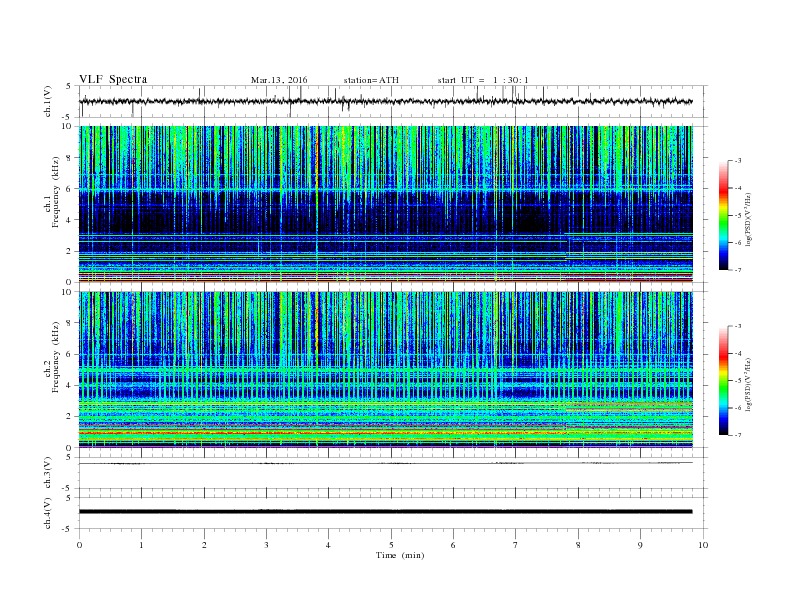This screenshot has width=792, height=612.
Task: Click the ch.2 spectrogram color scale bar
Action: pos(723,381)
